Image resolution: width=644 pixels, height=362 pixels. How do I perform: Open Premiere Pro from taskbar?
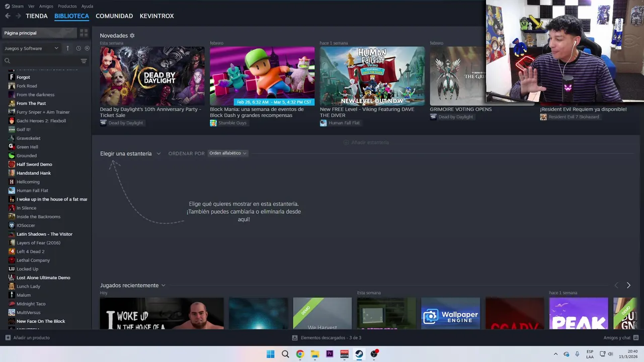click(330, 354)
